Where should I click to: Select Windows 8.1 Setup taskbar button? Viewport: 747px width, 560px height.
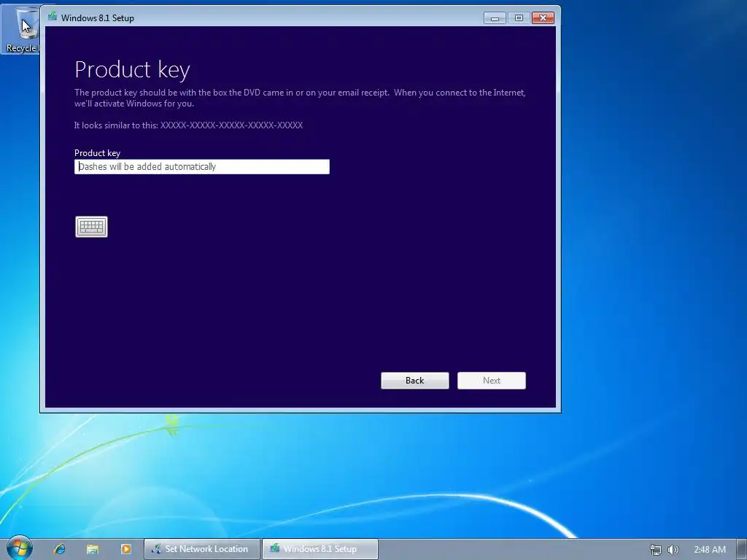click(320, 549)
